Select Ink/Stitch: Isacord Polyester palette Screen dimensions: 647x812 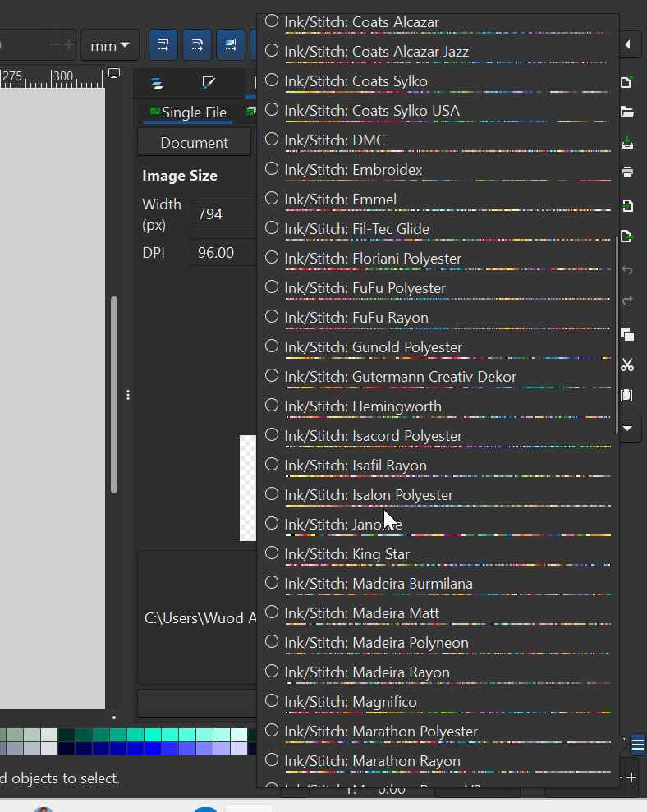coord(438,437)
